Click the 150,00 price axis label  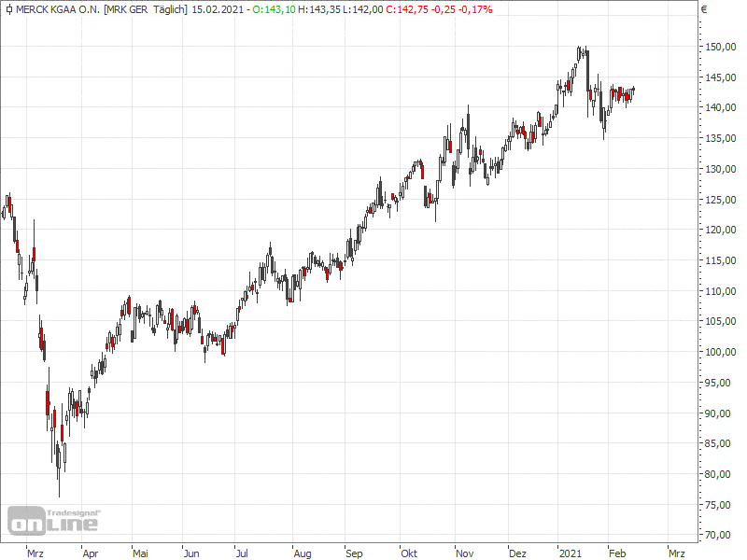pyautogui.click(x=720, y=47)
